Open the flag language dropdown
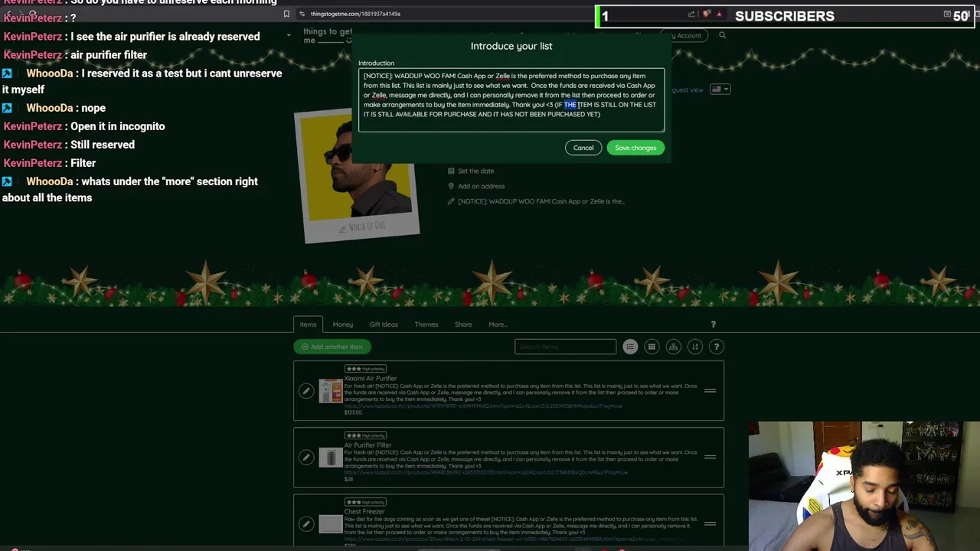Image resolution: width=980 pixels, height=551 pixels. [720, 90]
